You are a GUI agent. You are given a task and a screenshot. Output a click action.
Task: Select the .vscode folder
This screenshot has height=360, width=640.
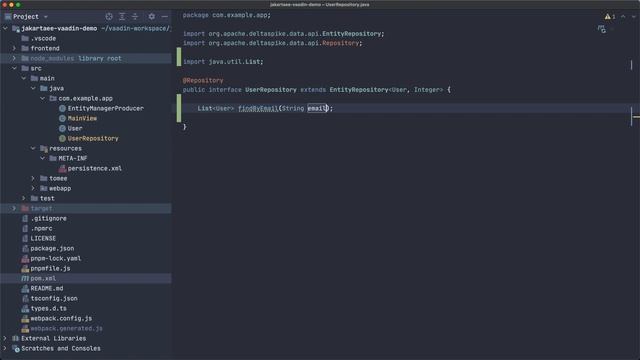tap(43, 38)
